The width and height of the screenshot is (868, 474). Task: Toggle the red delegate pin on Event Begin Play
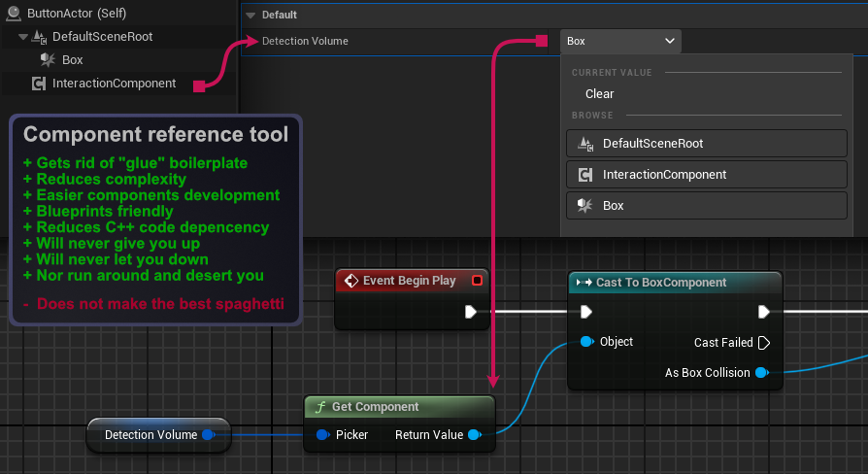point(477,281)
